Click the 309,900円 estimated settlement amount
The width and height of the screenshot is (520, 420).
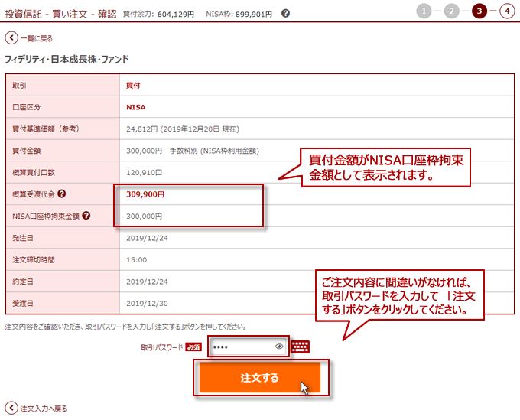(145, 194)
